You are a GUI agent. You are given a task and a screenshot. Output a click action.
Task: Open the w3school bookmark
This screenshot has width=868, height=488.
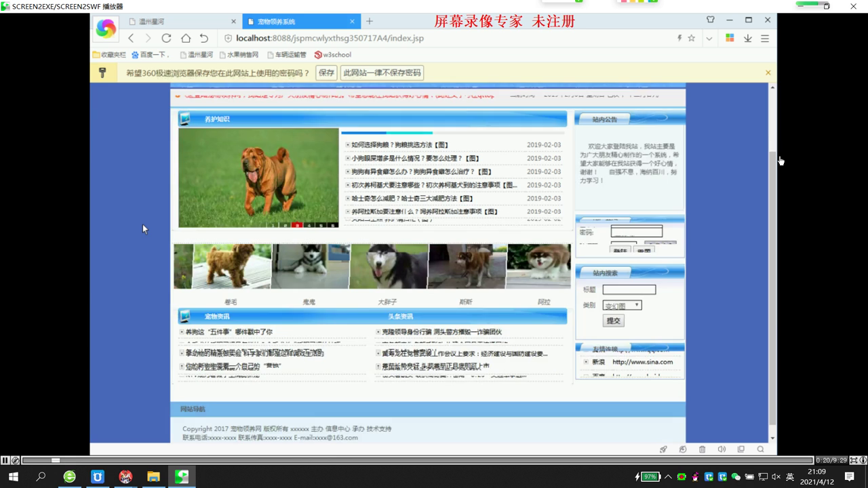pos(333,55)
